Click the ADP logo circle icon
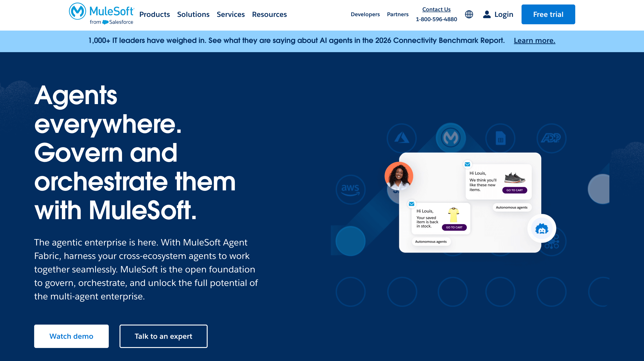The width and height of the screenshot is (644, 361). point(551,138)
